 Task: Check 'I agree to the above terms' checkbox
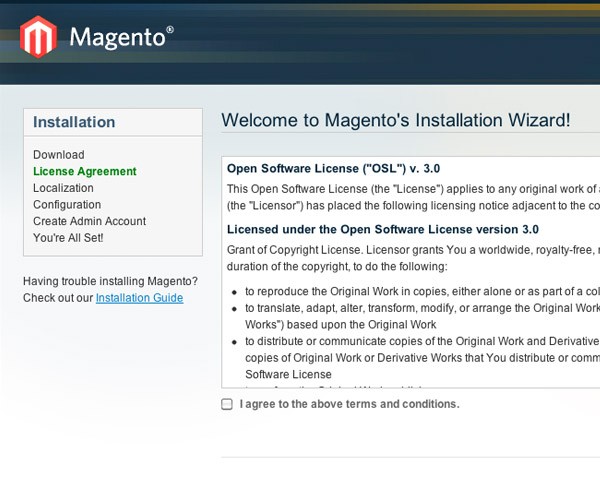pyautogui.click(x=227, y=404)
